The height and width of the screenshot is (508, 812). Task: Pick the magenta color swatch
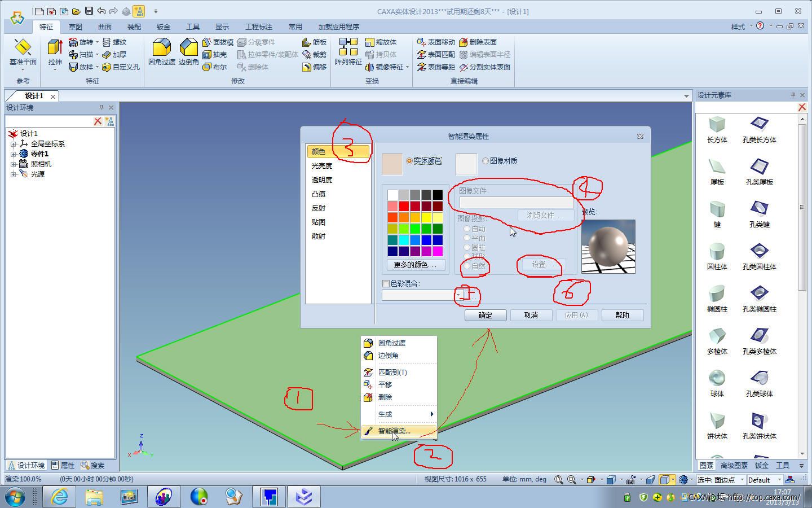coord(438,251)
